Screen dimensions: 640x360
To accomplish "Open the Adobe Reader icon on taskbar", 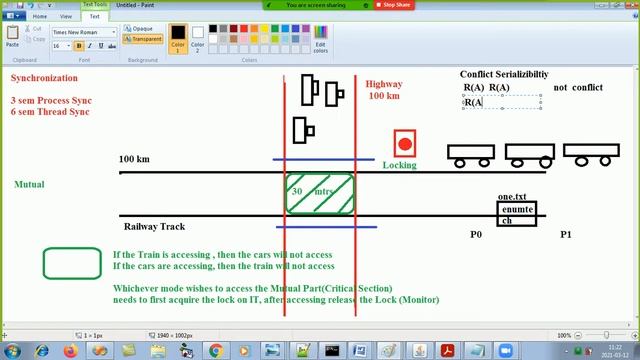I will [447, 351].
